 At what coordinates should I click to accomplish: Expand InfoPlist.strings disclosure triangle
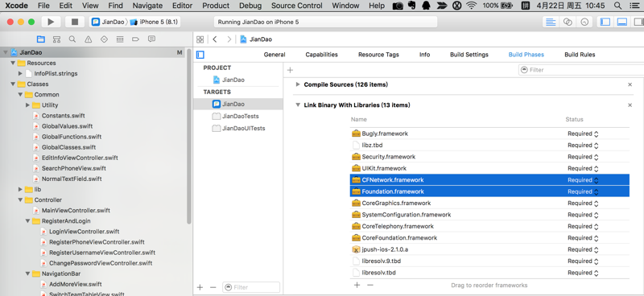(x=20, y=73)
